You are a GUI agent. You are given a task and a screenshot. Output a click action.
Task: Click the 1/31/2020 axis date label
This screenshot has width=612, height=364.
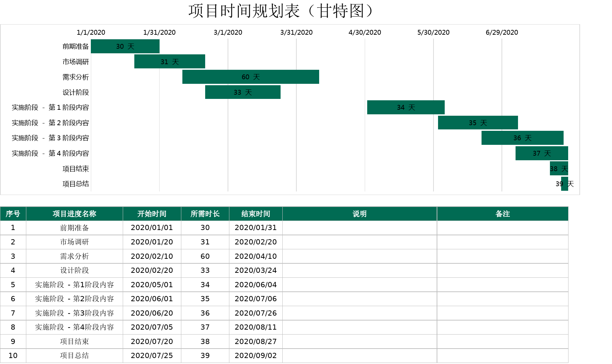(x=160, y=32)
